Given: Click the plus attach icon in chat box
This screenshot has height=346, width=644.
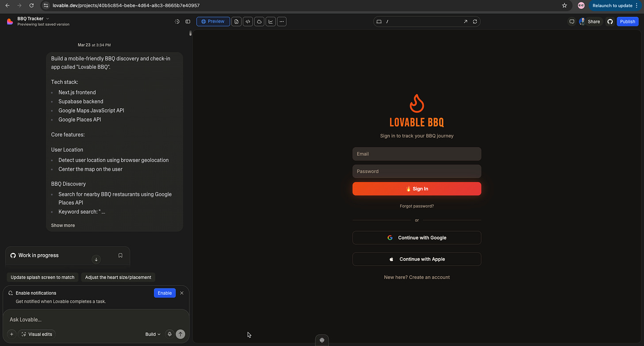Looking at the screenshot, I should click(11, 334).
